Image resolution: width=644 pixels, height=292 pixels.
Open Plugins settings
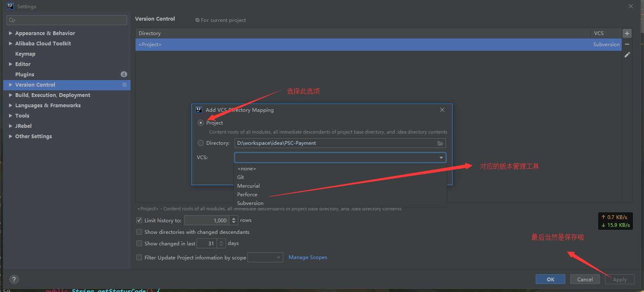(25, 74)
